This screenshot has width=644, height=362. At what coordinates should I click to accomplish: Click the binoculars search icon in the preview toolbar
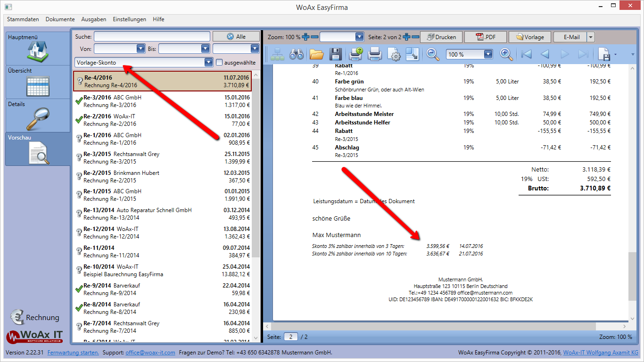pyautogui.click(x=297, y=54)
